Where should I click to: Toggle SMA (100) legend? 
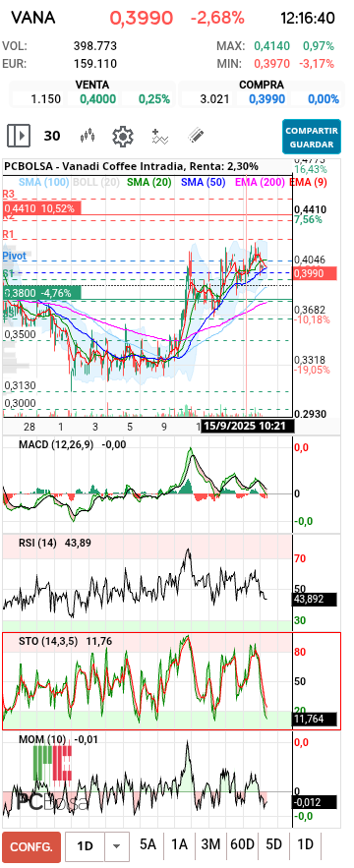(x=44, y=182)
